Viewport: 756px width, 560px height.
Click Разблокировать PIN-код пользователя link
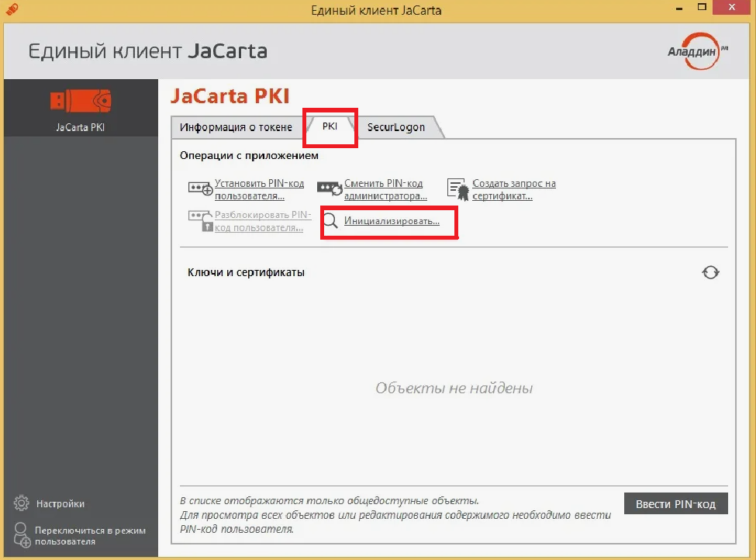click(263, 221)
